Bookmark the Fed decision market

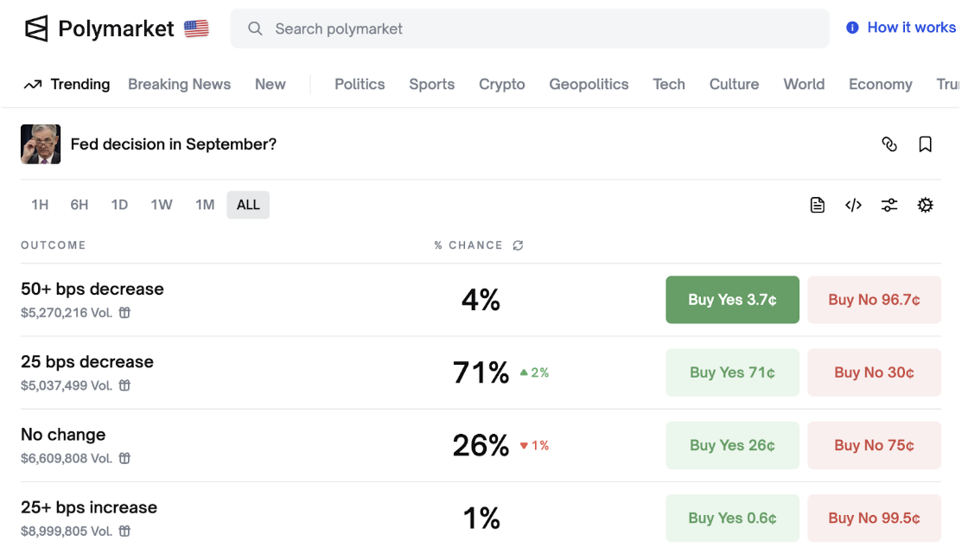click(x=925, y=143)
